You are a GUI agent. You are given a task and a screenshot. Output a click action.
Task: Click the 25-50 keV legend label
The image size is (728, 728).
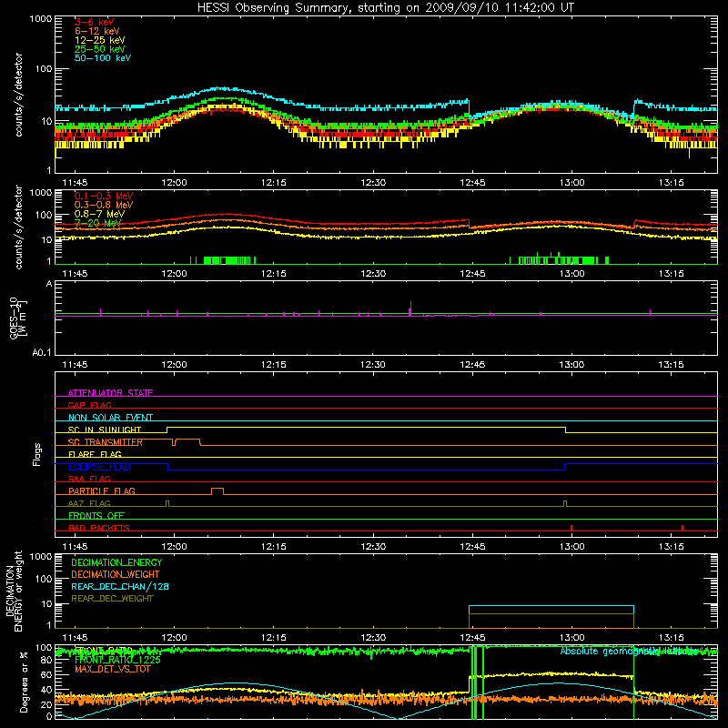[x=100, y=49]
